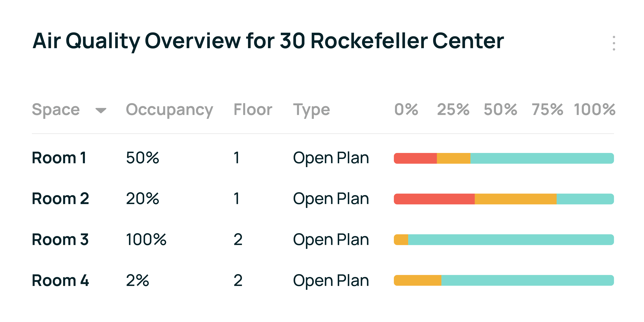Click Room 3's 100% occupancy value
The image size is (644, 322).
click(x=146, y=239)
